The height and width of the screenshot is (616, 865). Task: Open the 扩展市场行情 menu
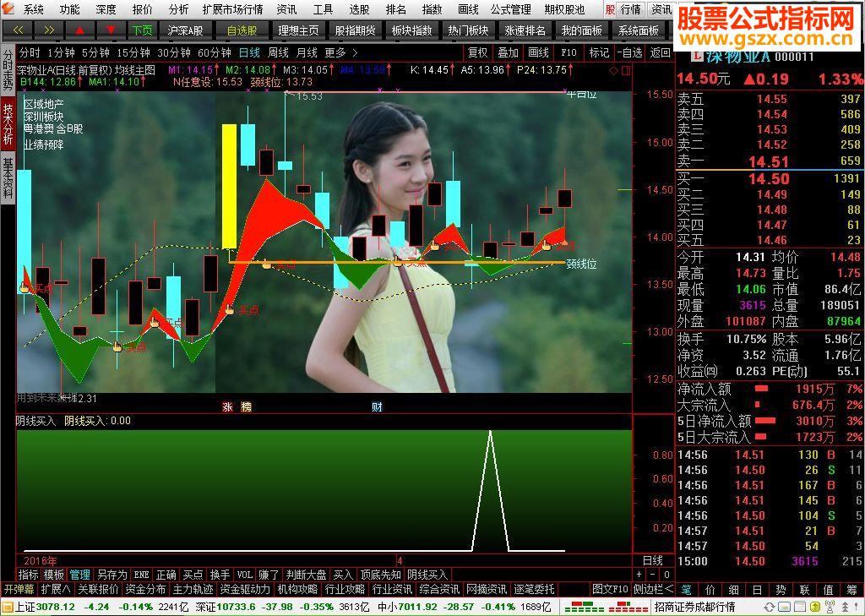tap(233, 9)
